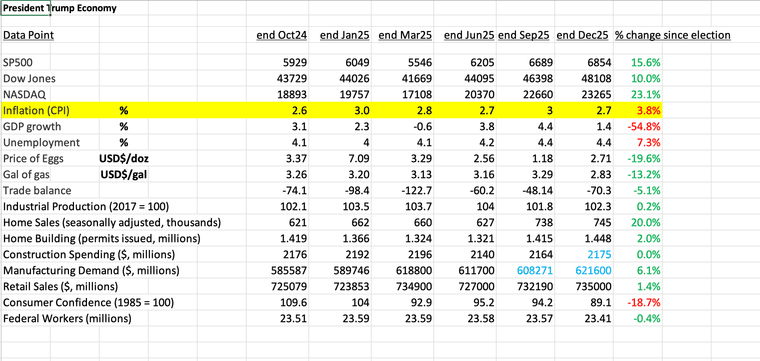Image resolution: width=760 pixels, height=361 pixels.
Task: Select the 'SP500' row label
Action: coord(18,63)
